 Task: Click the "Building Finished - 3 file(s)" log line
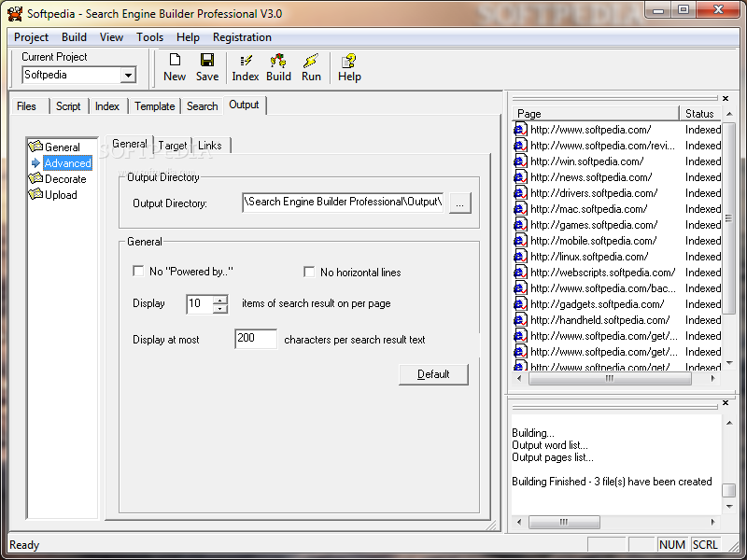coord(612,482)
